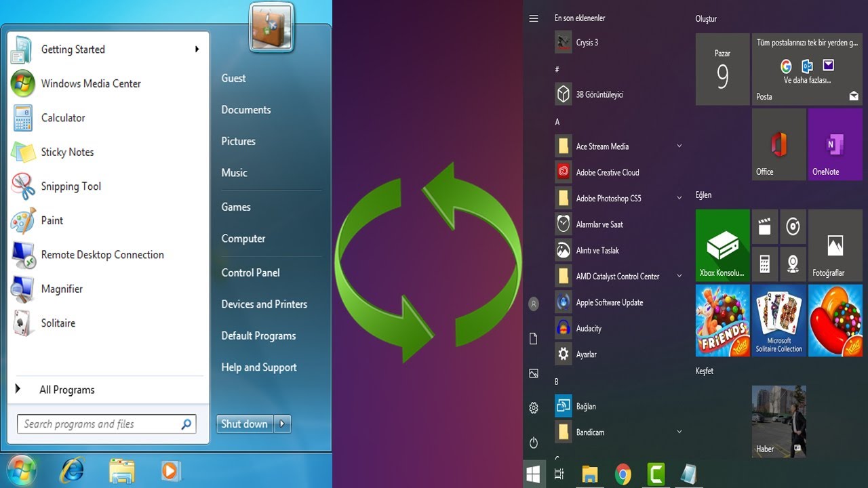Click the Power icon in Windows 10 rail

(x=534, y=443)
